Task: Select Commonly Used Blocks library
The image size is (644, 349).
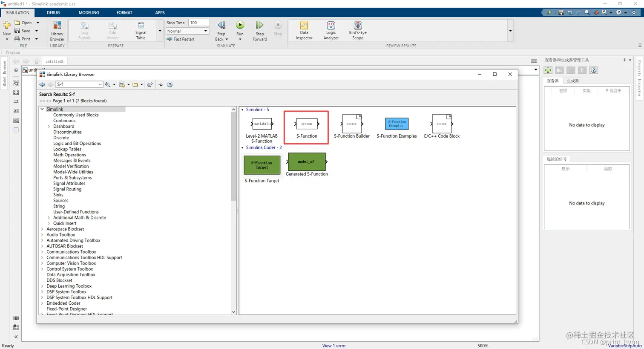Action: point(76,115)
